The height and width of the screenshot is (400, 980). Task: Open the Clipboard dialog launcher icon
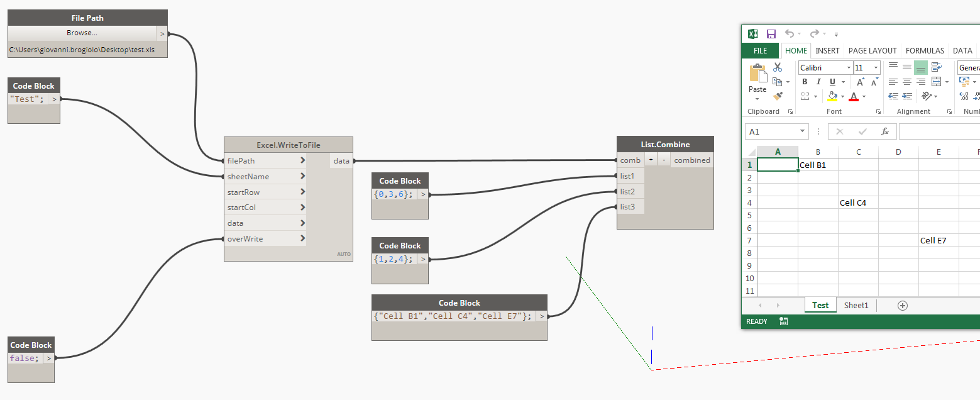791,111
